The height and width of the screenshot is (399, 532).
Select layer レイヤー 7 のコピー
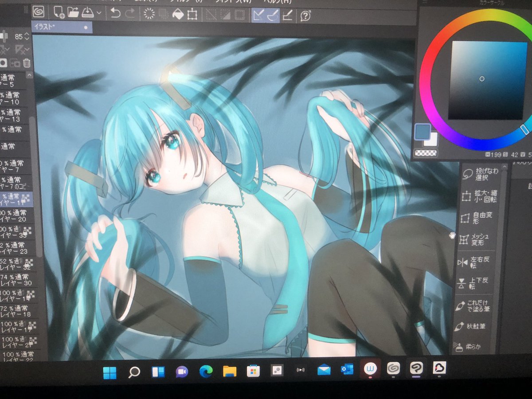(15, 184)
